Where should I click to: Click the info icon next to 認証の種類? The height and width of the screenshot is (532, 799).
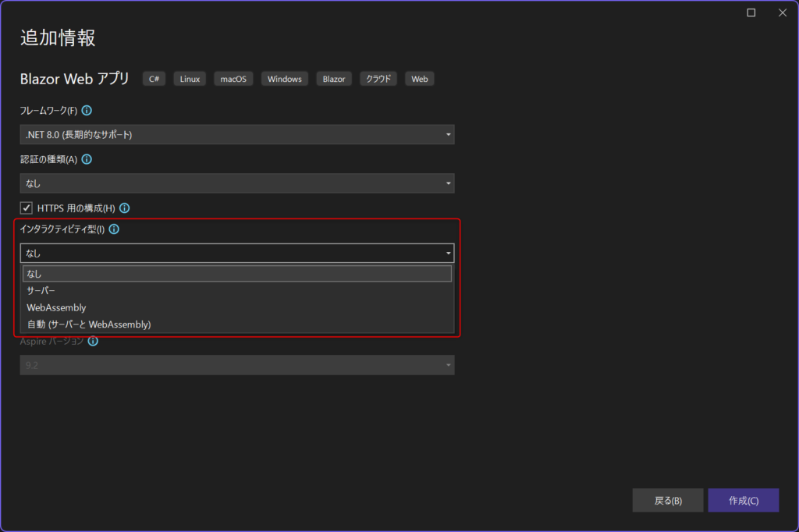coord(87,159)
